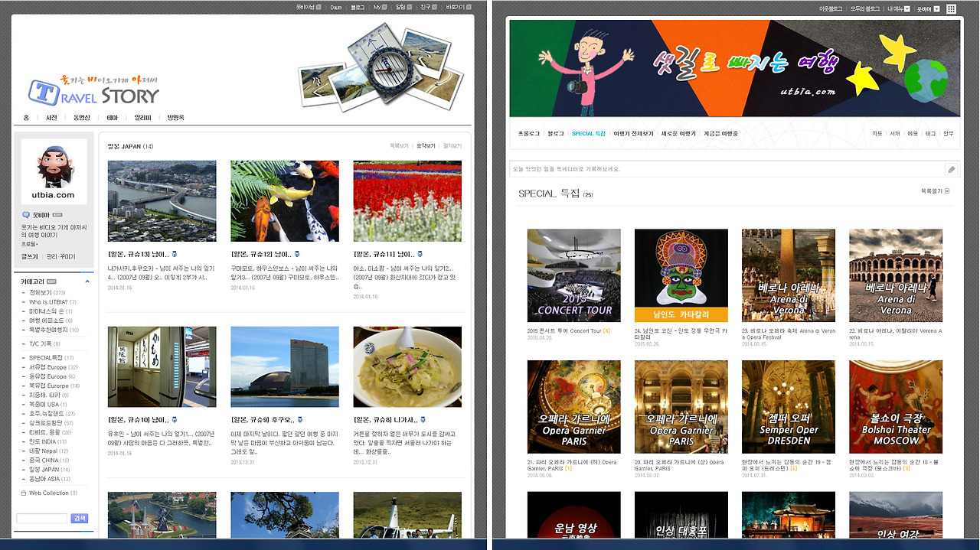
Task: Select the 중국 CHINA (10) category
Action: [x=50, y=461]
